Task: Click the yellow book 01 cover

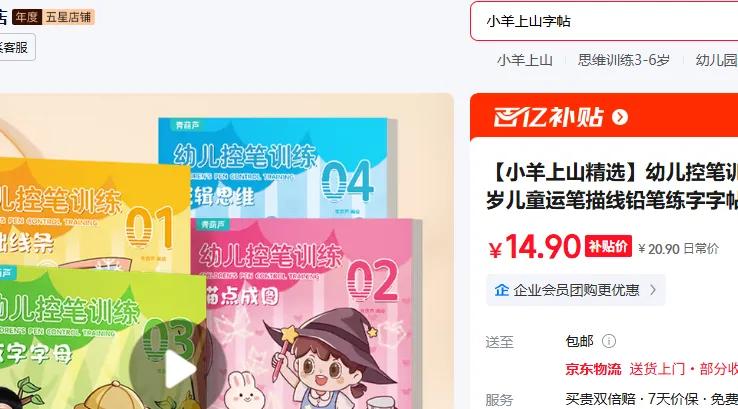Action: (x=94, y=214)
